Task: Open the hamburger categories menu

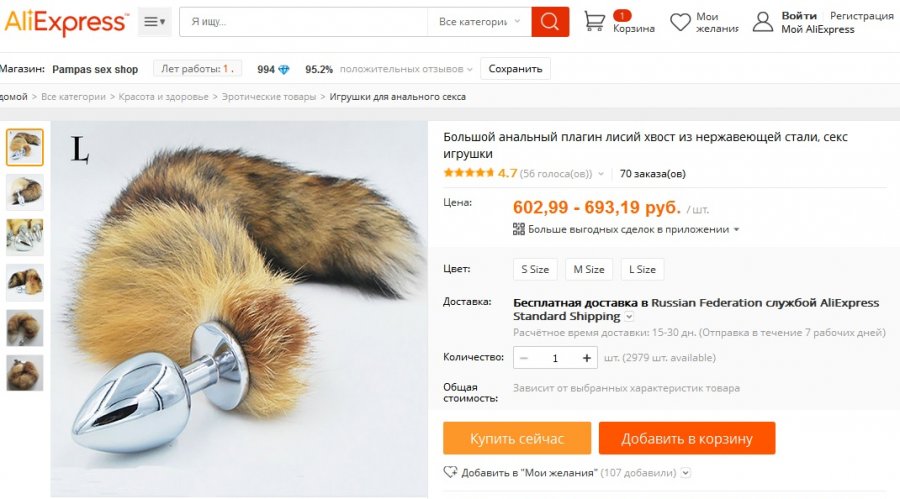Action: [154, 21]
